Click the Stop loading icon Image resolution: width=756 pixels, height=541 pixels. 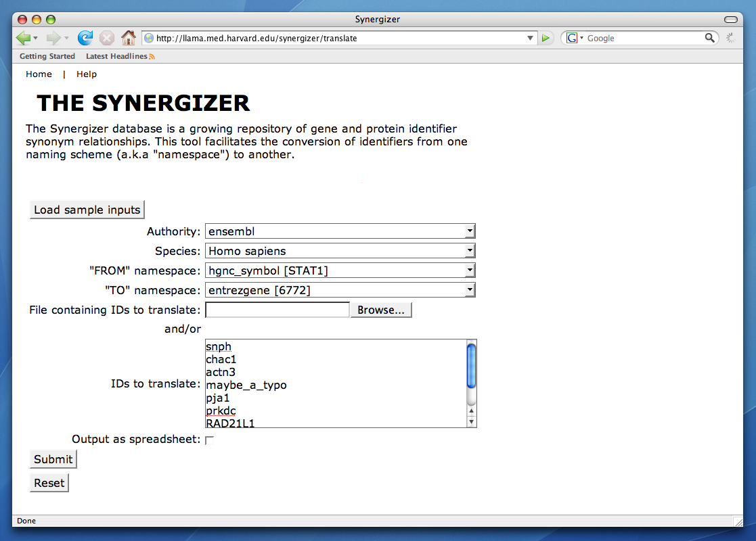[x=107, y=38]
